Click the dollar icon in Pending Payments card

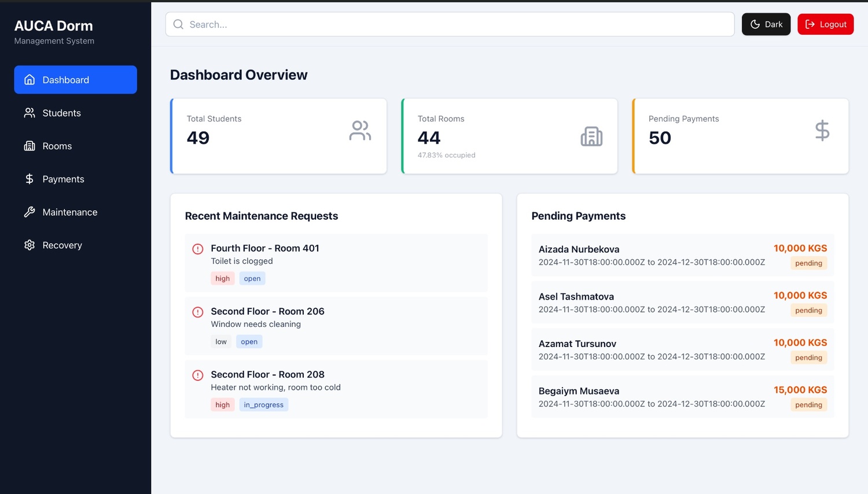pyautogui.click(x=822, y=131)
